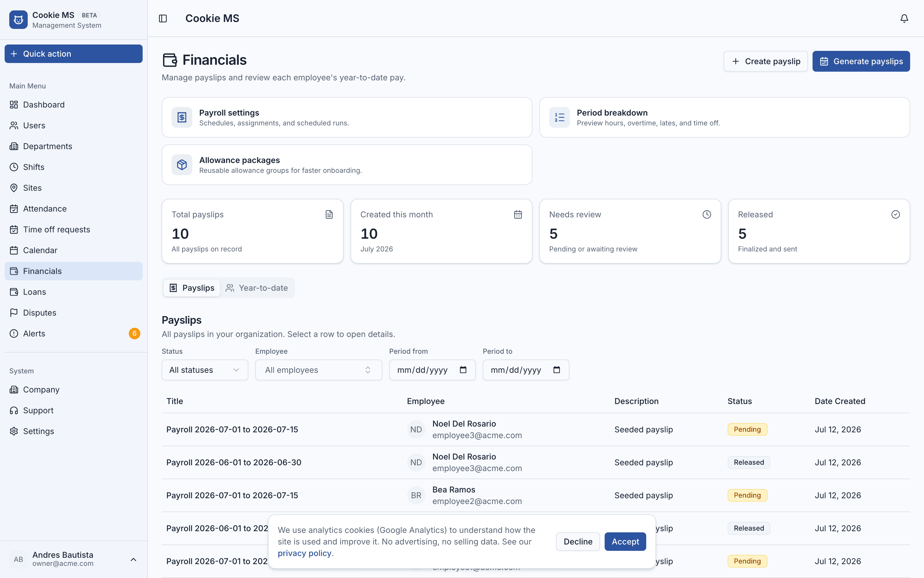Accept analytics cookies
This screenshot has width=924, height=578.
[625, 541]
